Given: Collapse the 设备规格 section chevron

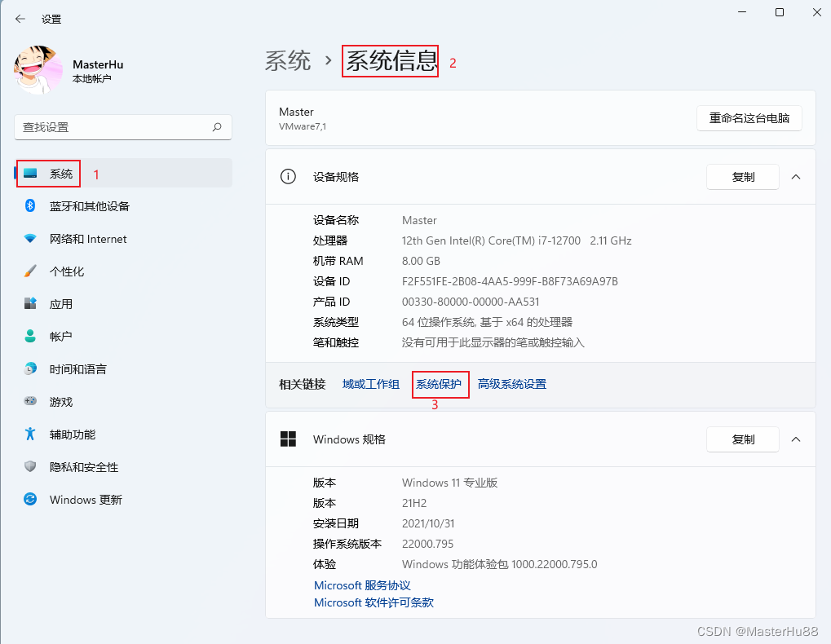Looking at the screenshot, I should (x=795, y=177).
